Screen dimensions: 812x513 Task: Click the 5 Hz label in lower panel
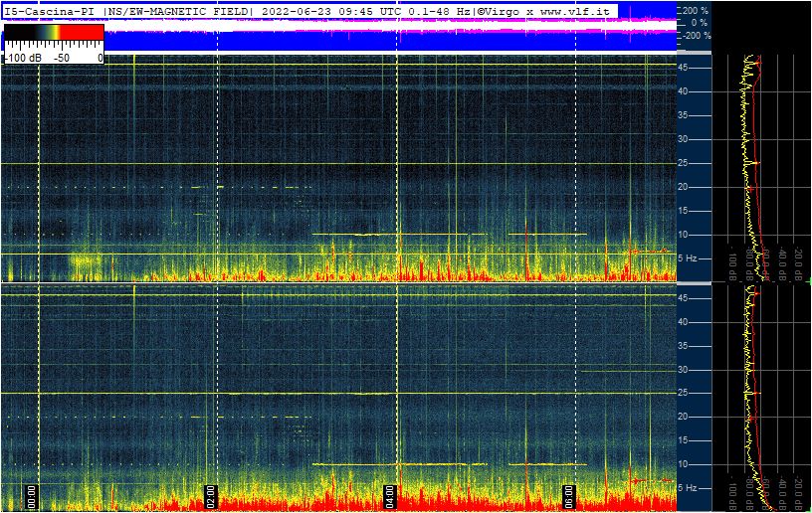point(688,488)
